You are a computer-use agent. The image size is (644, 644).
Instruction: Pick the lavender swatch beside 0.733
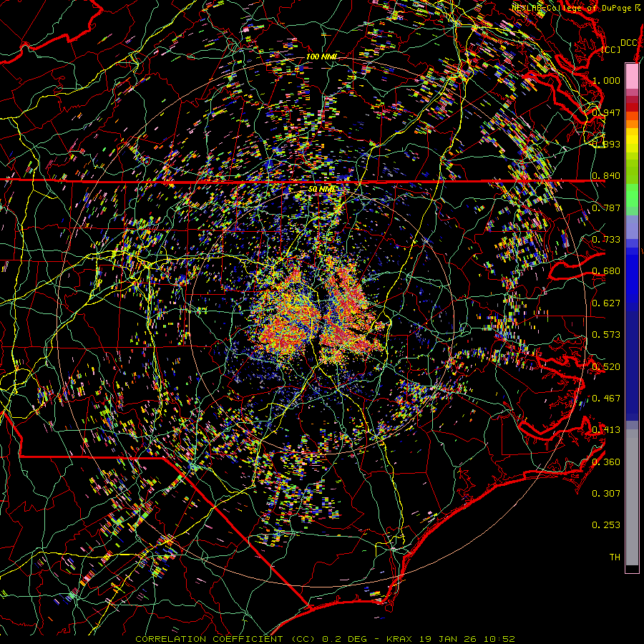point(632,227)
